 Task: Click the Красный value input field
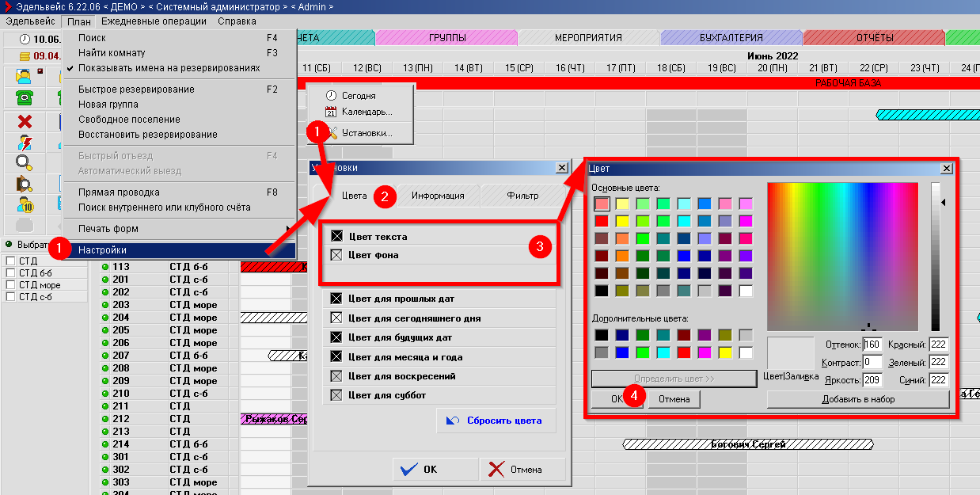click(938, 345)
